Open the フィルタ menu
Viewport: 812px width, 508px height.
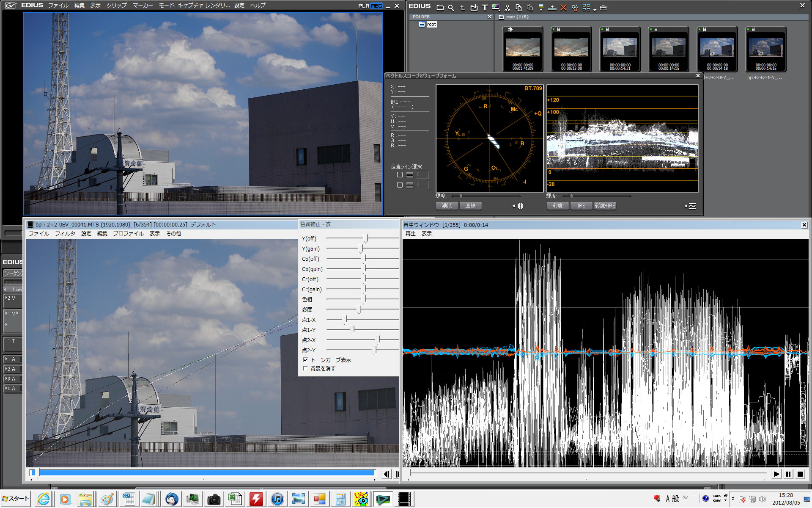(65, 234)
